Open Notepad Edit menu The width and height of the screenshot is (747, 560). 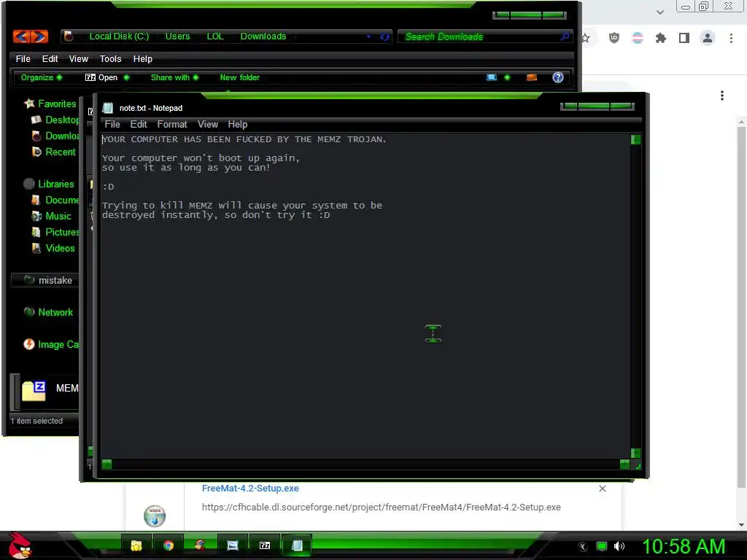(139, 124)
